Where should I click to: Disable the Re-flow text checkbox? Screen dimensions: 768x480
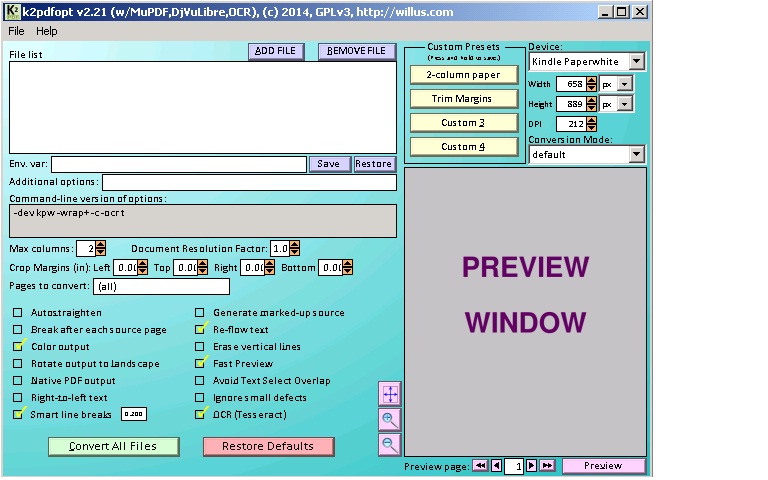(199, 330)
